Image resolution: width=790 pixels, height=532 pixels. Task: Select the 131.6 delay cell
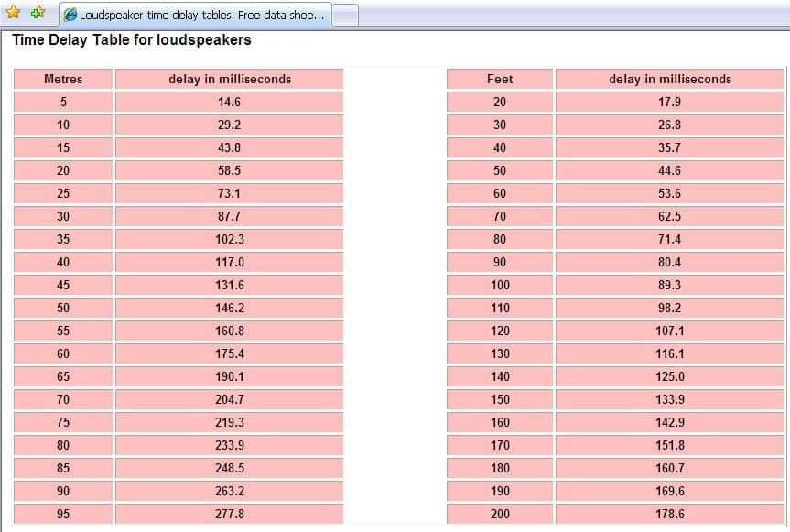pyautogui.click(x=229, y=285)
